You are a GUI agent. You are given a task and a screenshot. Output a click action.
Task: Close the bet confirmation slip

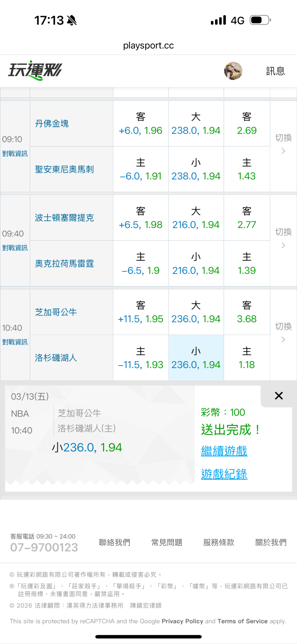(x=279, y=396)
